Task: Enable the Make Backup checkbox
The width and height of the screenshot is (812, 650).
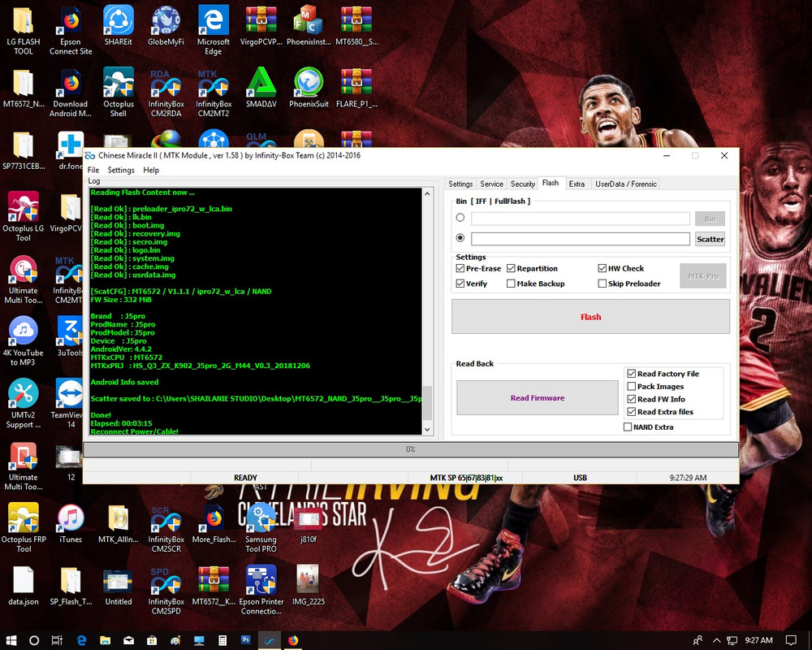Action: [x=511, y=283]
